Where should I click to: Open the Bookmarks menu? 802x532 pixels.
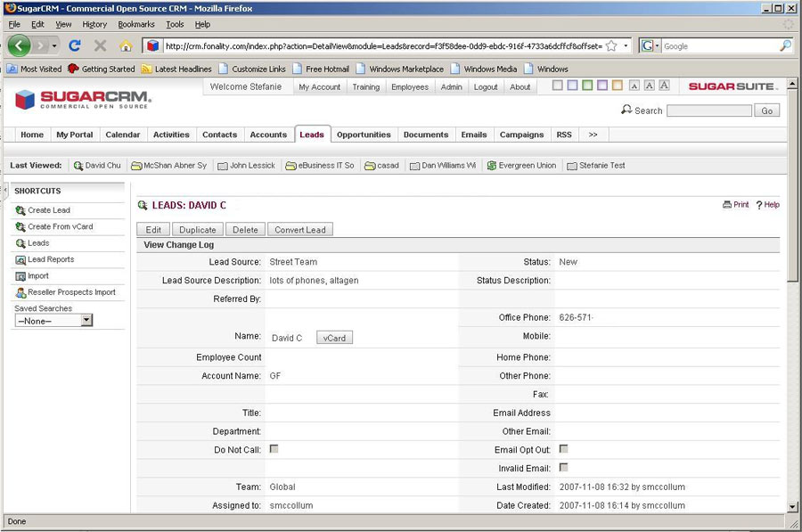(x=135, y=24)
